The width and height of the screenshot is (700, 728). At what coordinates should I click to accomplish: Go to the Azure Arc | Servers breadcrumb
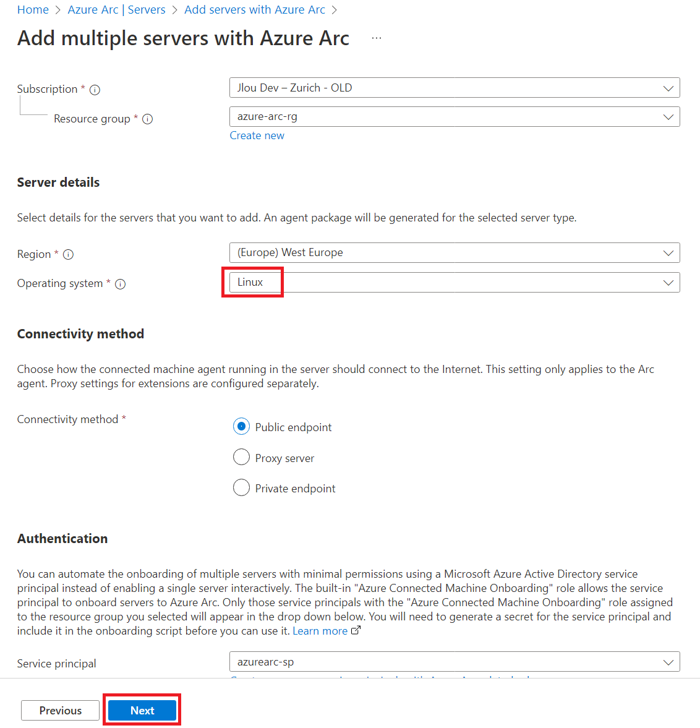click(116, 10)
